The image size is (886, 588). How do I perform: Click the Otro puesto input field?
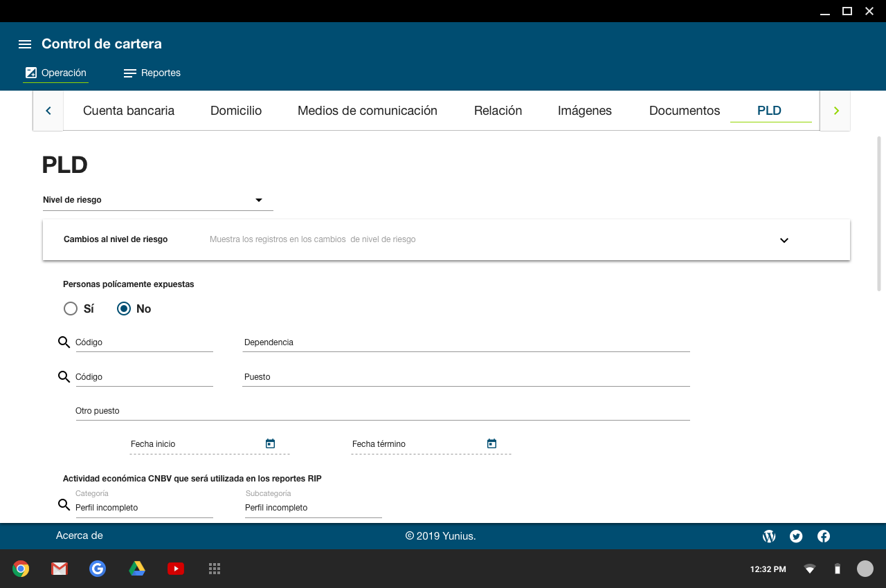tap(382, 411)
